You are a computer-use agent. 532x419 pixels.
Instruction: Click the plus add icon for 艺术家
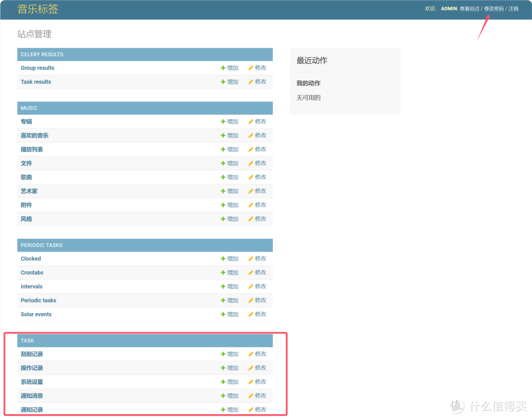[x=223, y=191]
